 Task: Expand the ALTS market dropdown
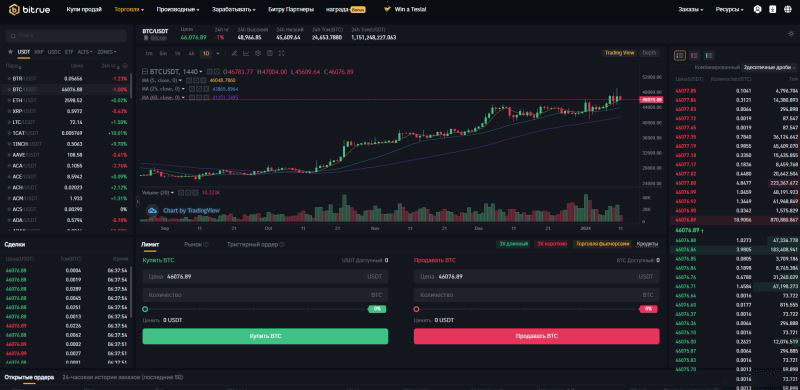click(x=85, y=52)
